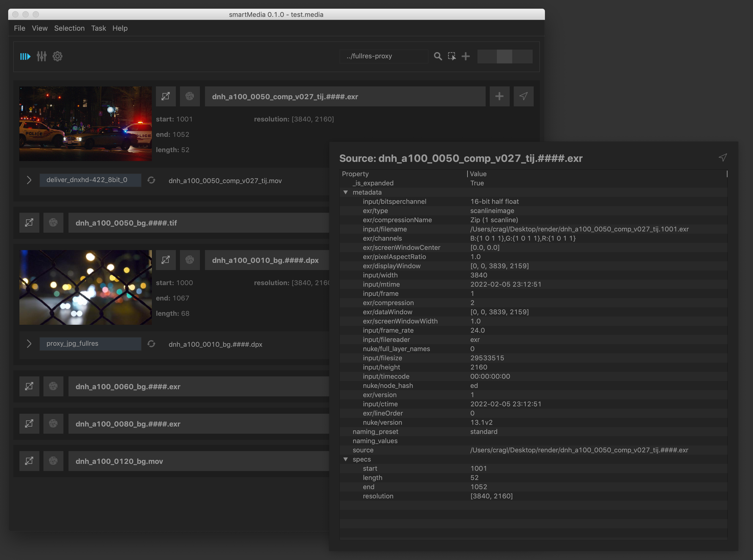Click the blue media queue play icon

tap(25, 56)
